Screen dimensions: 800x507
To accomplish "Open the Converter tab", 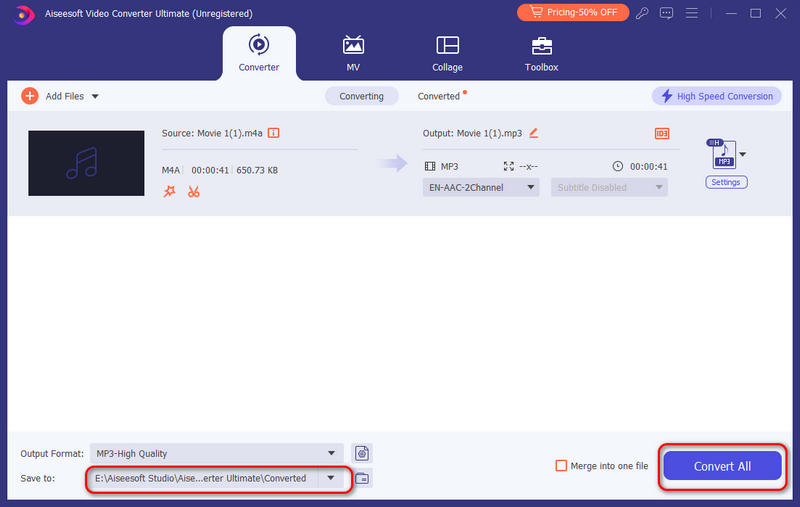I will pyautogui.click(x=259, y=54).
